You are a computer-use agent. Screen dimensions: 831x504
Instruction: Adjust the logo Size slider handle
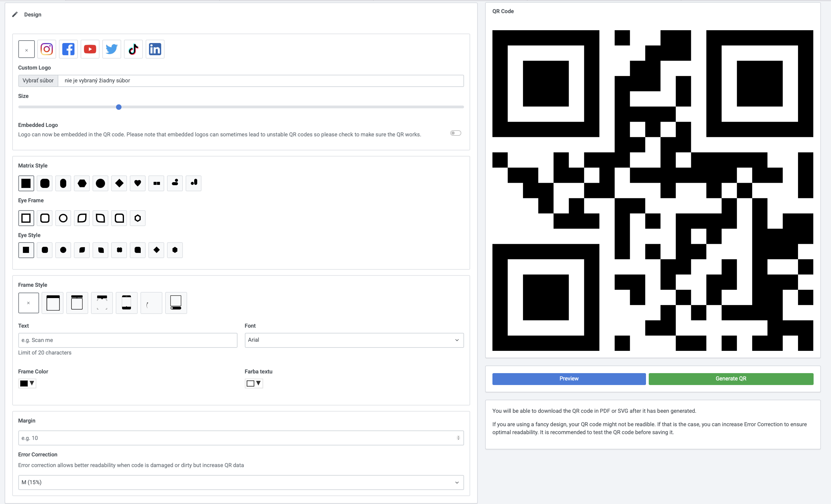coord(119,107)
